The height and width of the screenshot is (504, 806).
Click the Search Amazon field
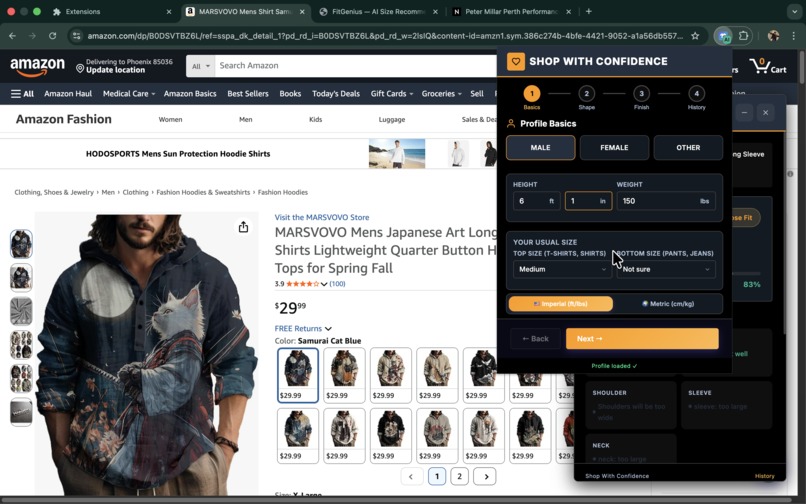click(356, 66)
